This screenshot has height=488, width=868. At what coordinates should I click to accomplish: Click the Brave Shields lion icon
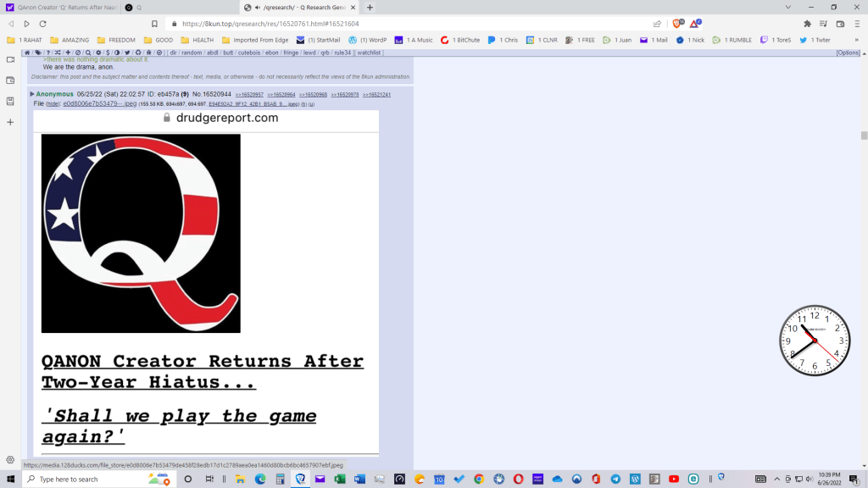pos(676,24)
